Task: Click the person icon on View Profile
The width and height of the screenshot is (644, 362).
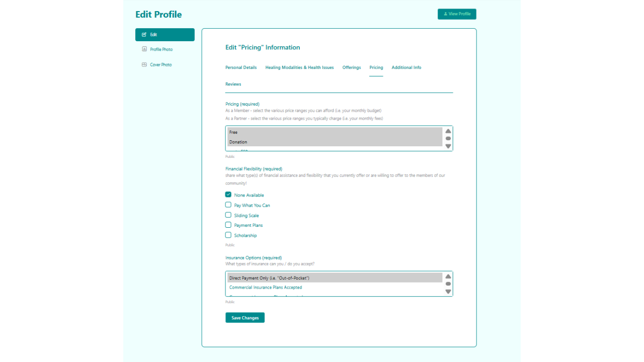Action: [x=445, y=14]
